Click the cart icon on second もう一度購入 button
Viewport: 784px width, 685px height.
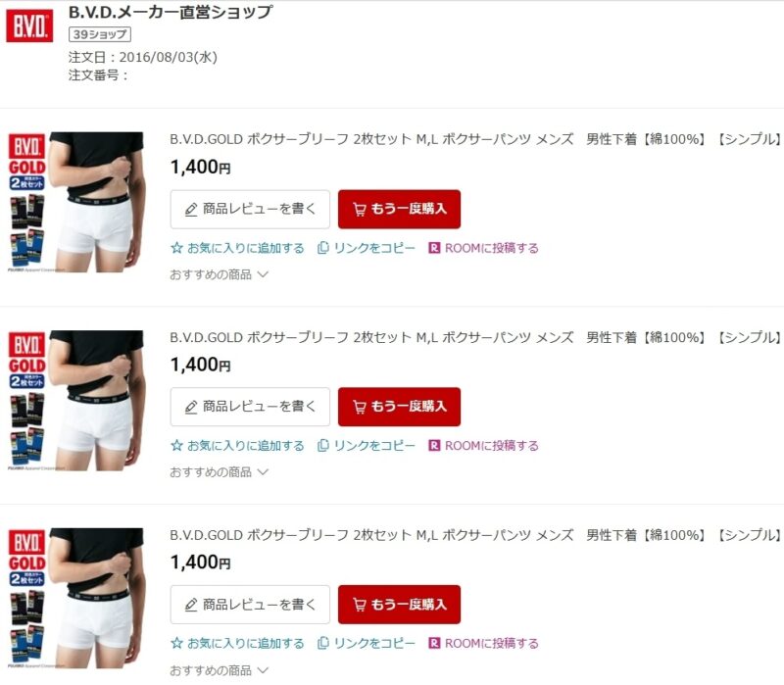coord(359,407)
